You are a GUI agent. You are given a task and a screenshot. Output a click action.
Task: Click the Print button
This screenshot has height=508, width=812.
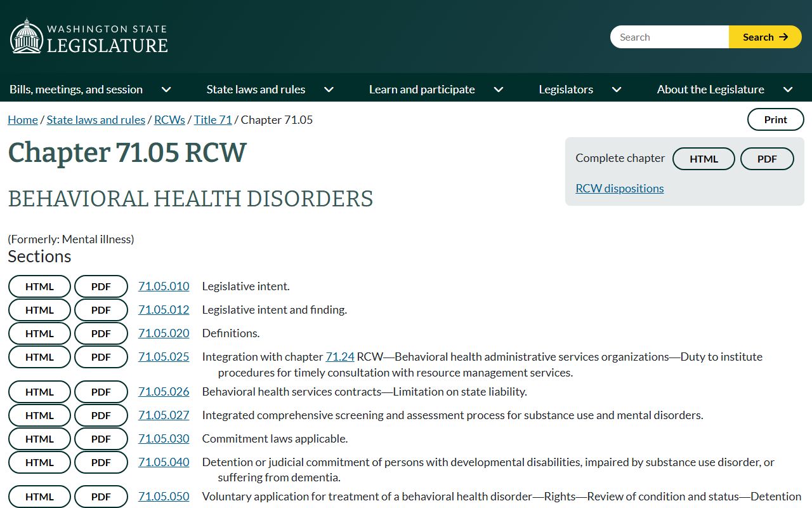coord(775,119)
